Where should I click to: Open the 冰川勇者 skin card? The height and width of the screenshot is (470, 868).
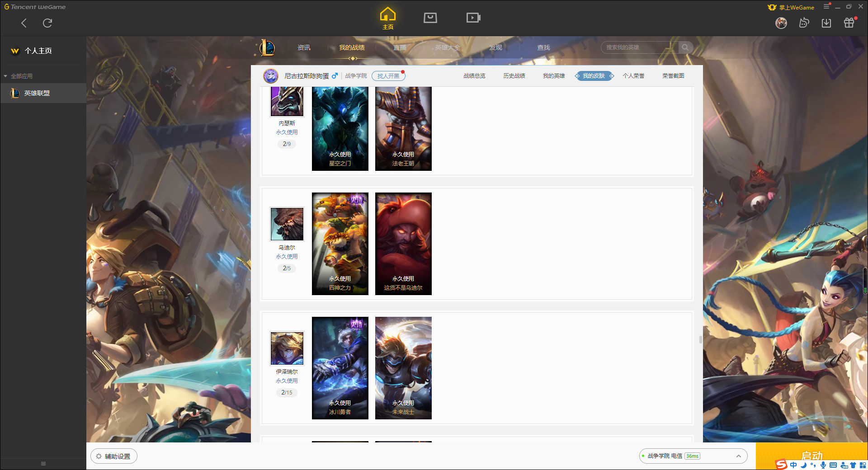click(x=340, y=368)
